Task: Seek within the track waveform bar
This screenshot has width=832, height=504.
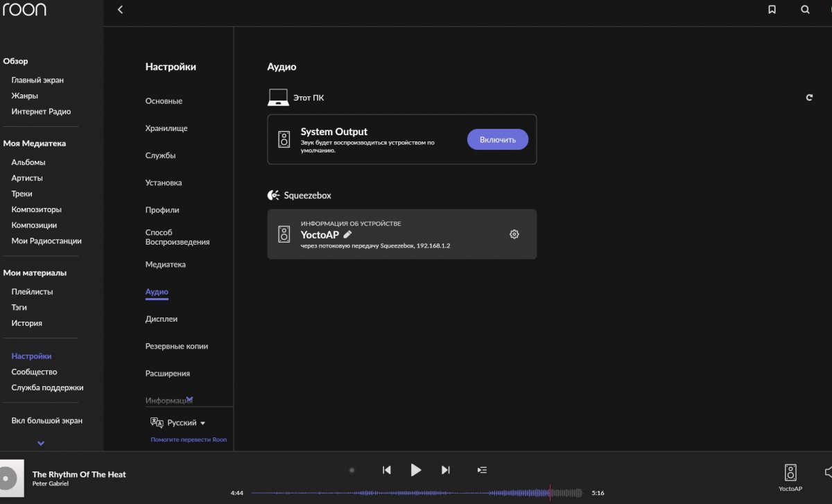Action: pyautogui.click(x=416, y=493)
